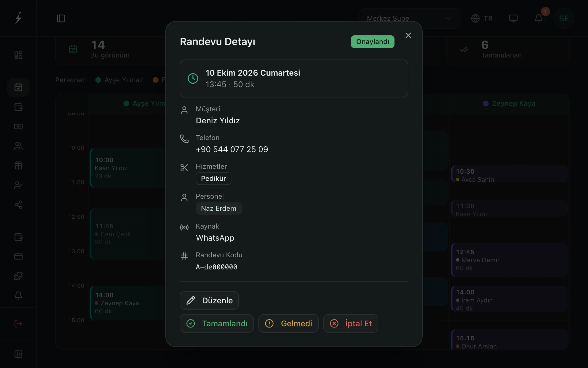The image size is (588, 368).
Task: Open the 11:45 Cem Çelik appointment
Action: tap(128, 234)
